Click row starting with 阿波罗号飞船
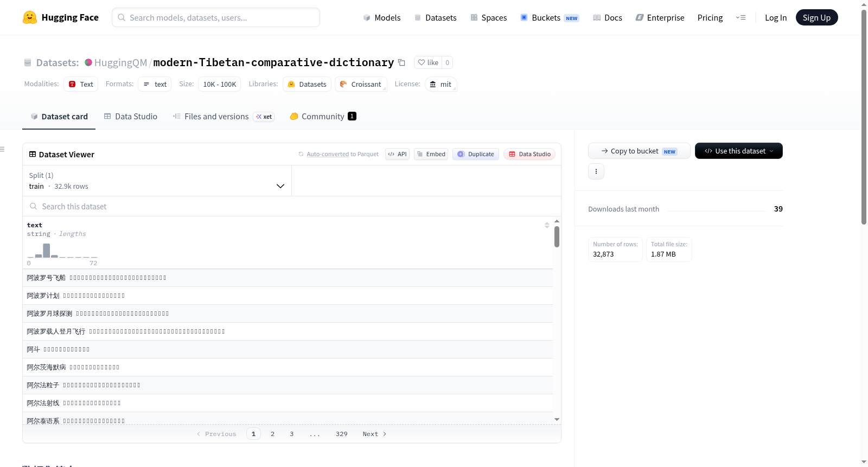Image resolution: width=868 pixels, height=467 pixels. tap(288, 278)
